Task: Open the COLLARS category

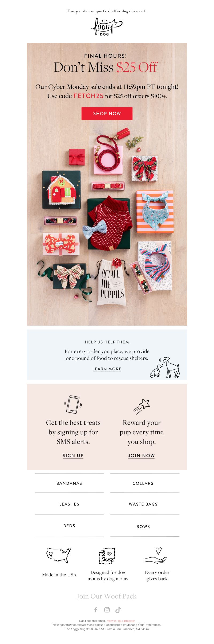Action: point(143,483)
